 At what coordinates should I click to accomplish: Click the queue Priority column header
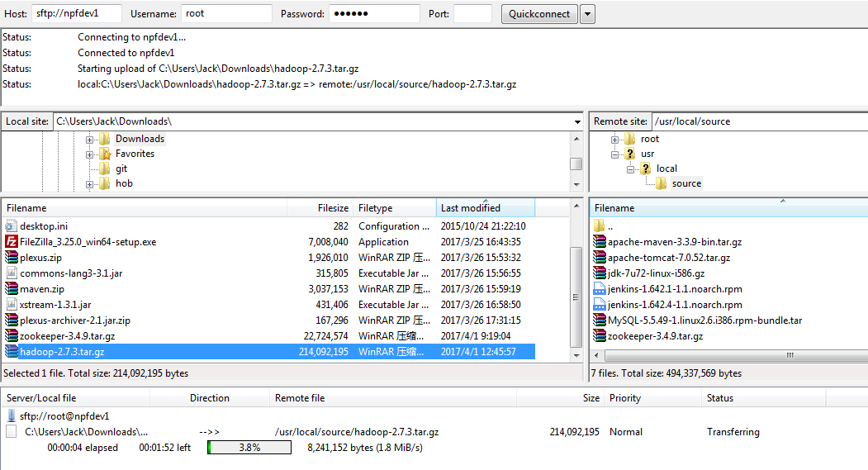[x=653, y=398]
